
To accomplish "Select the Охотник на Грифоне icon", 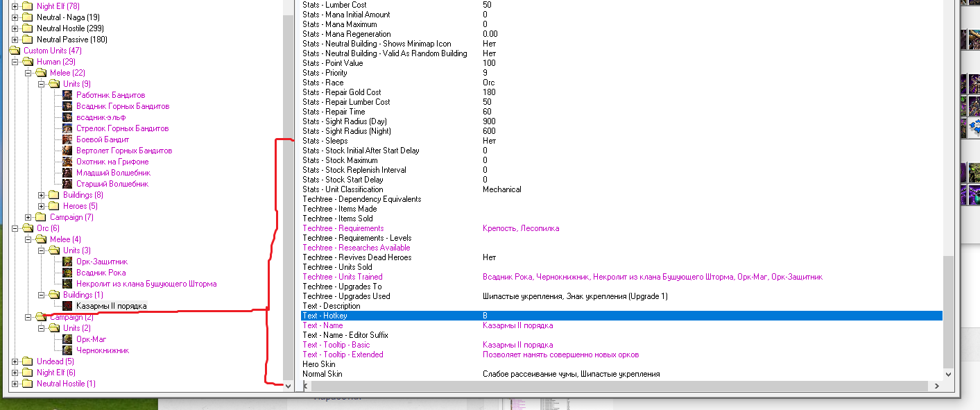I will click(67, 162).
